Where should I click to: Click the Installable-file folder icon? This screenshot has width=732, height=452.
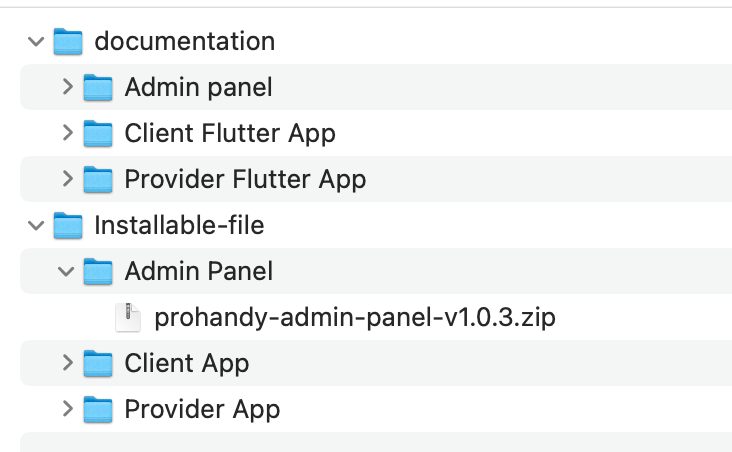[68, 225]
